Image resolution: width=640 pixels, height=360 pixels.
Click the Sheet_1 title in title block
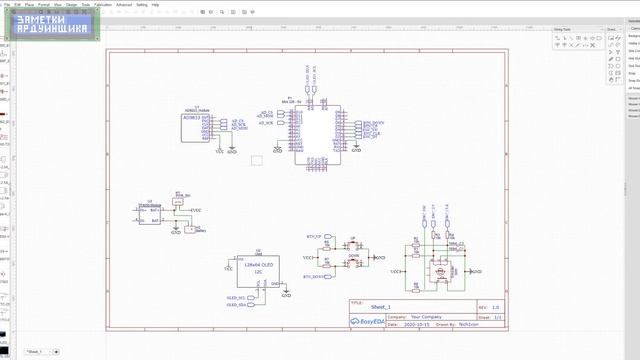tap(381, 307)
